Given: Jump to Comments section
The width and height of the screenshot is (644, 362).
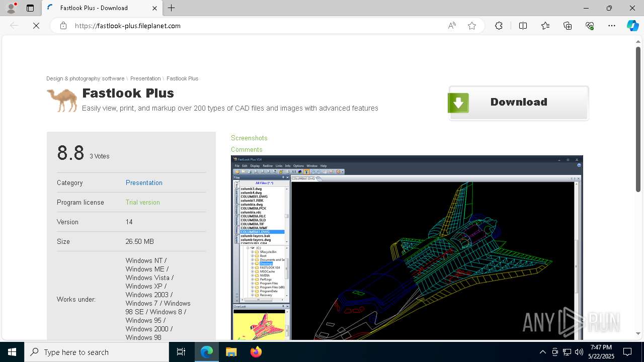Looking at the screenshot, I should [x=247, y=149].
